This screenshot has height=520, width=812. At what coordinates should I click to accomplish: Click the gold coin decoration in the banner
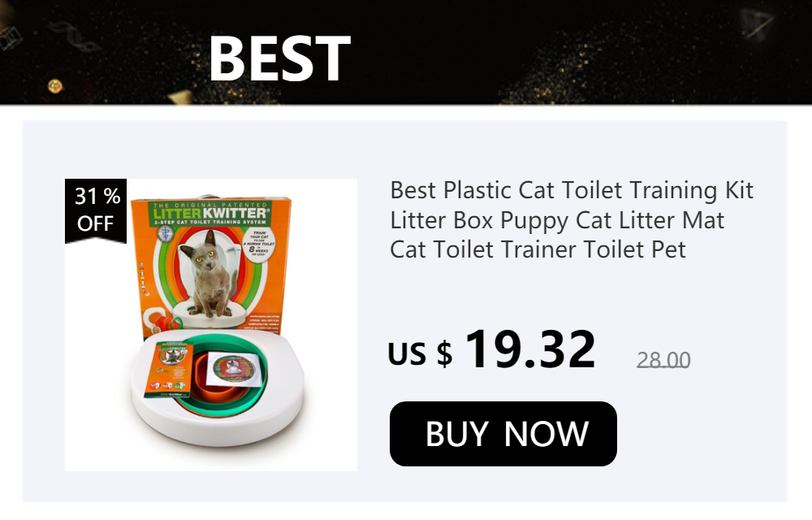[x=55, y=85]
